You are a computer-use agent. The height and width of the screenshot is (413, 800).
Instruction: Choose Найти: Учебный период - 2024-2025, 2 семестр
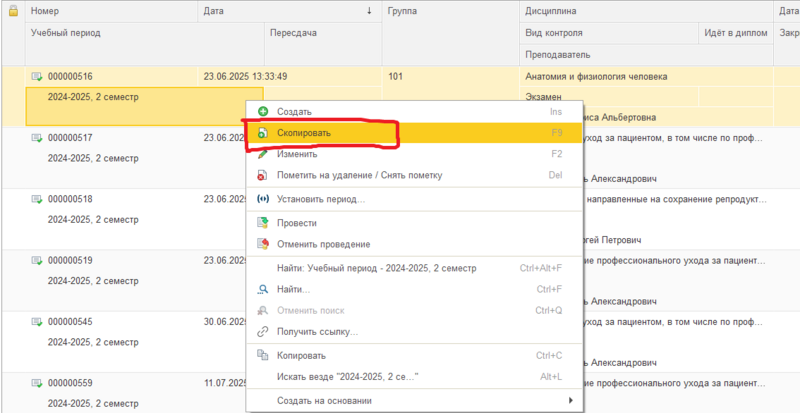[376, 268]
